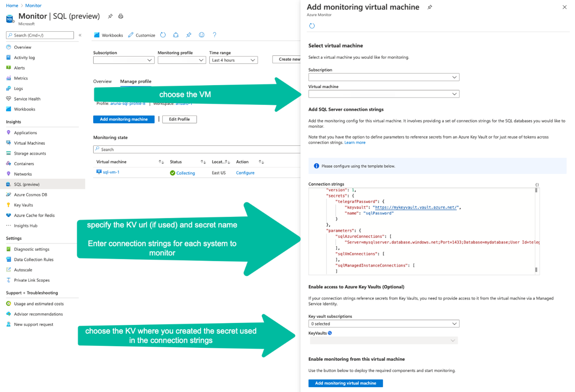Refresh the Add monitoring virtual machine panel
Screen dimensions: 575x392
pyautogui.click(x=312, y=26)
